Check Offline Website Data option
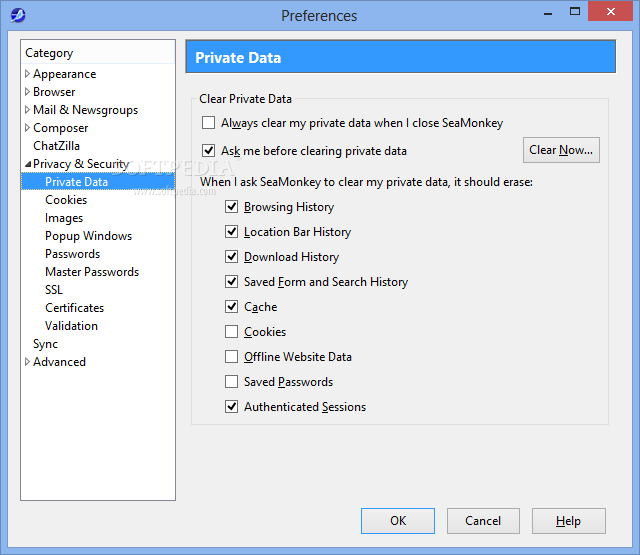 [231, 357]
